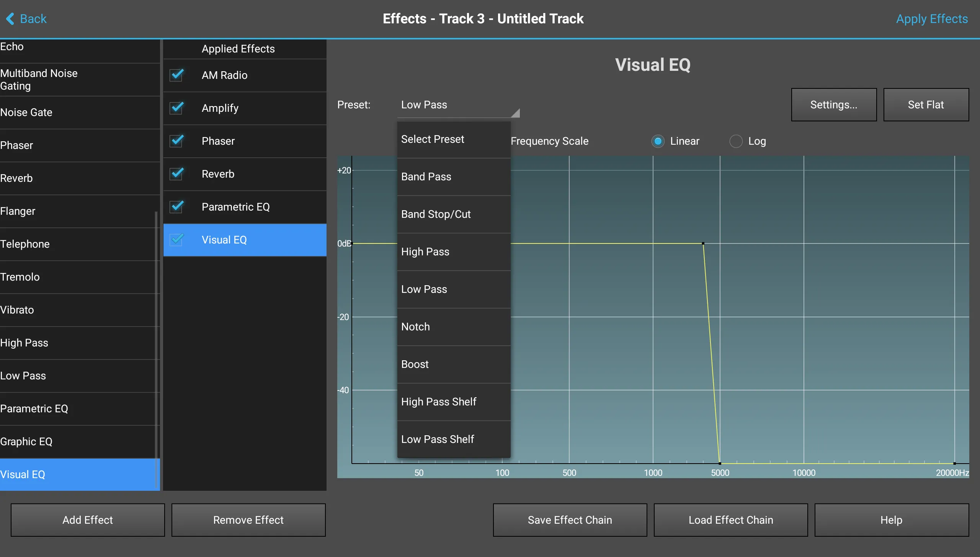Click the Amplify effect icon in applied list
This screenshot has height=557, width=980.
pos(178,107)
